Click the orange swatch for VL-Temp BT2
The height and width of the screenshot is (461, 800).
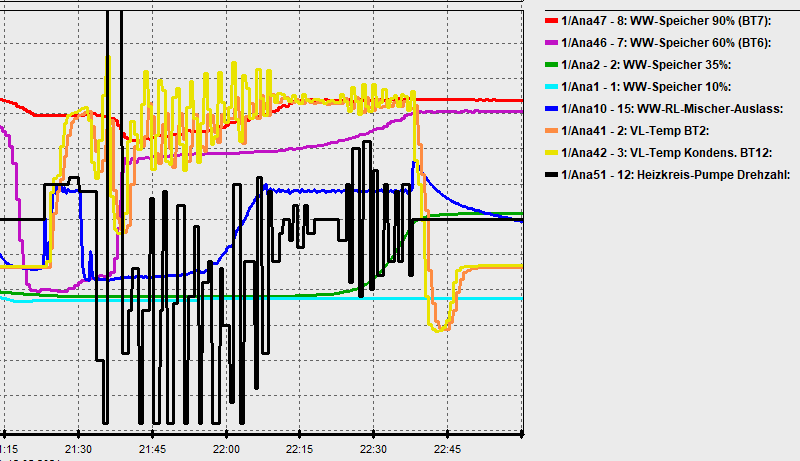(x=550, y=130)
